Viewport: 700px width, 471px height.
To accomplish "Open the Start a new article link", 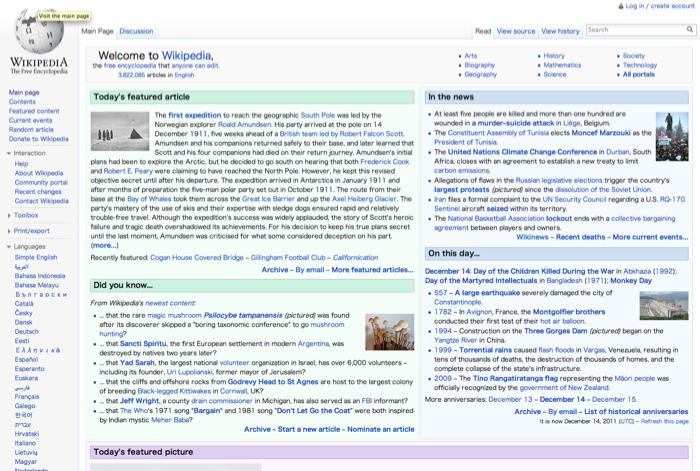I will point(309,429).
